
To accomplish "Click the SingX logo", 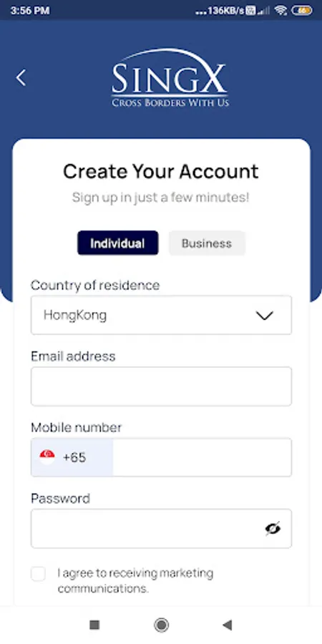I will tap(170, 78).
